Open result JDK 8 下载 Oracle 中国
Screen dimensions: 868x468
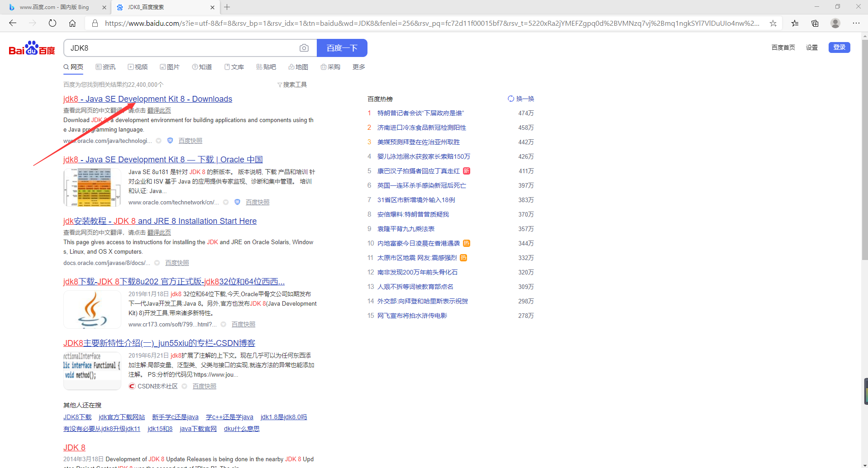163,160
